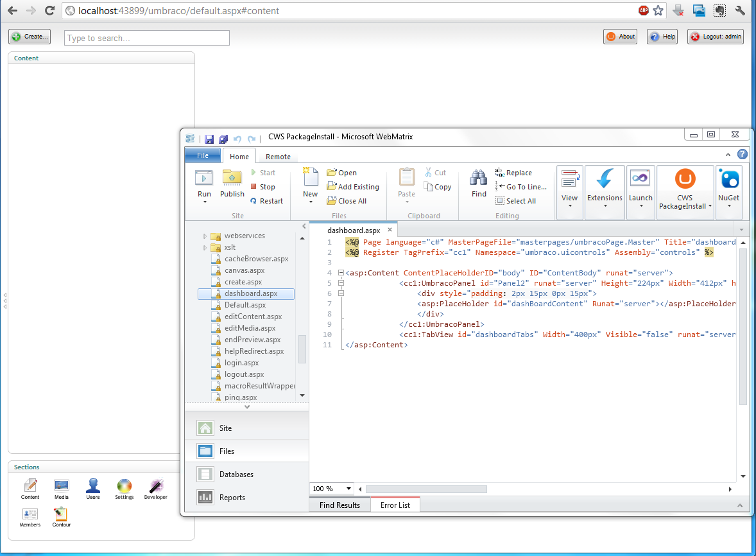
Task: Switch to the Home ribbon tab
Action: tap(239, 156)
